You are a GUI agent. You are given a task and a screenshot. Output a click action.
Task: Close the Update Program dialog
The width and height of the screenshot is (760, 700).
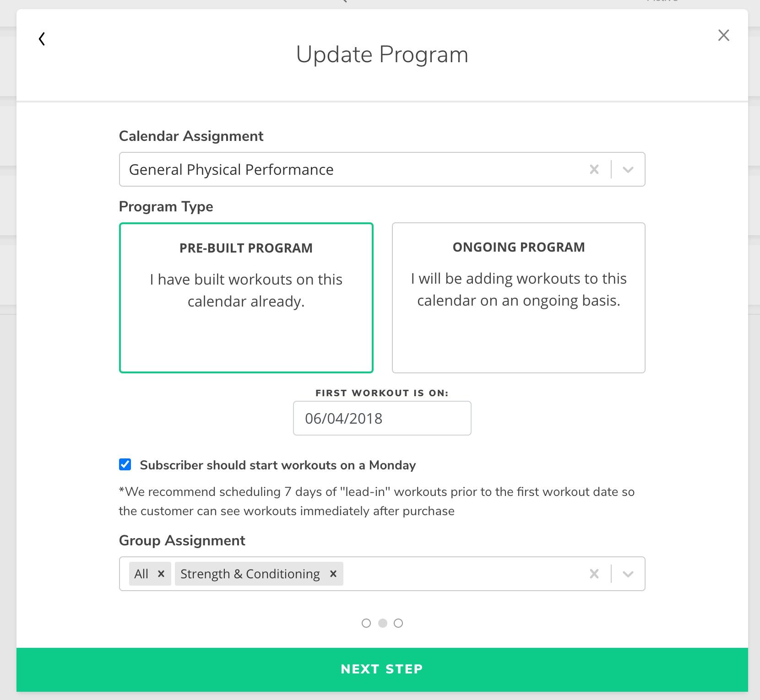pos(723,35)
